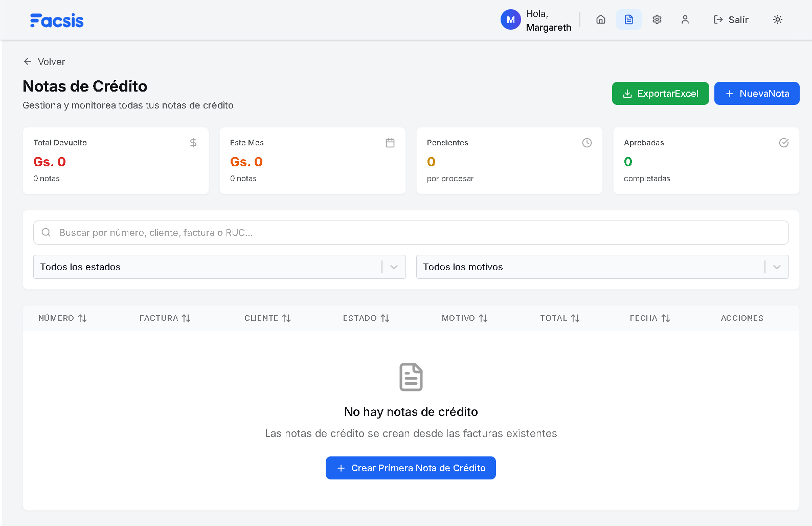This screenshot has width=812, height=526.
Task: Sort by Estado column header
Action: point(366,318)
